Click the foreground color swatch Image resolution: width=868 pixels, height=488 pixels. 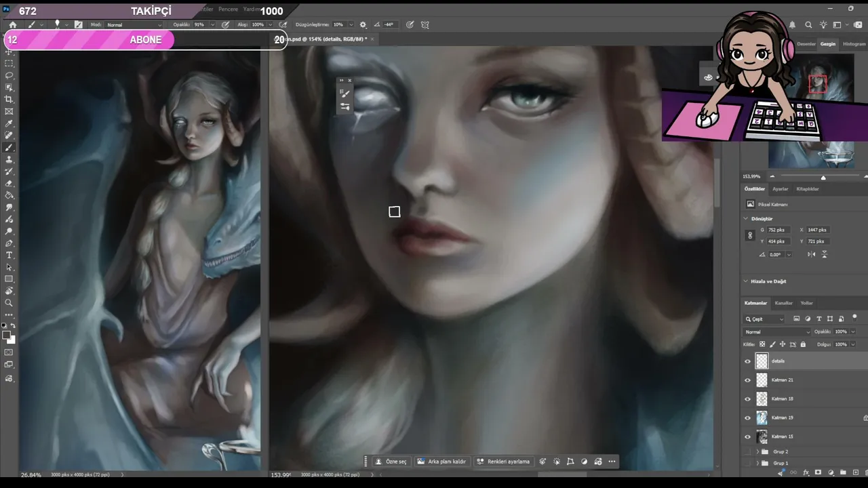(7, 335)
